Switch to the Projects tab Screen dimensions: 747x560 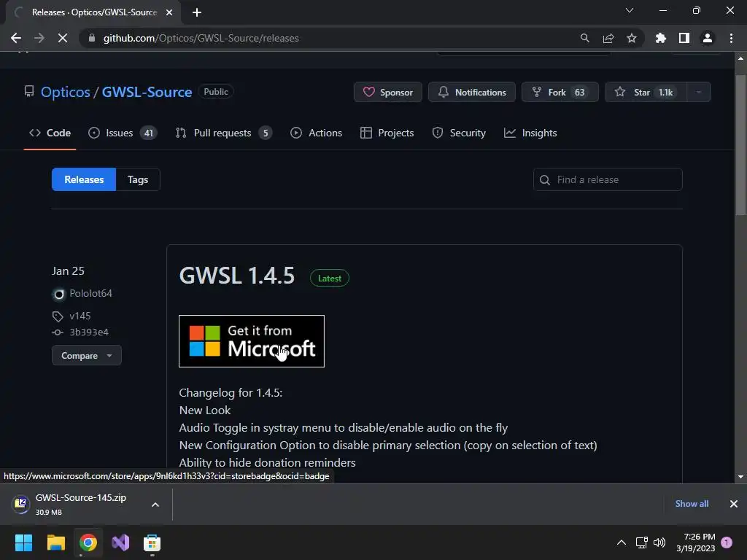387,133
